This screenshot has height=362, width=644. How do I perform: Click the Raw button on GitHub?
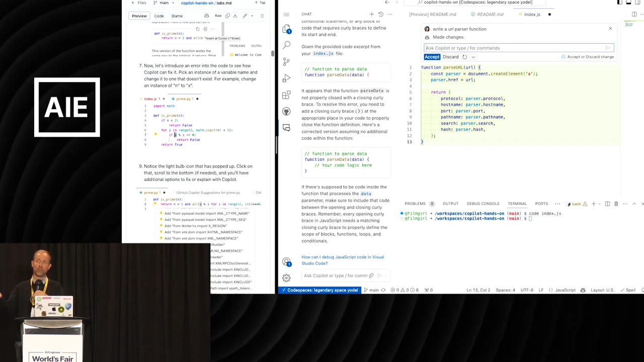[x=218, y=16]
